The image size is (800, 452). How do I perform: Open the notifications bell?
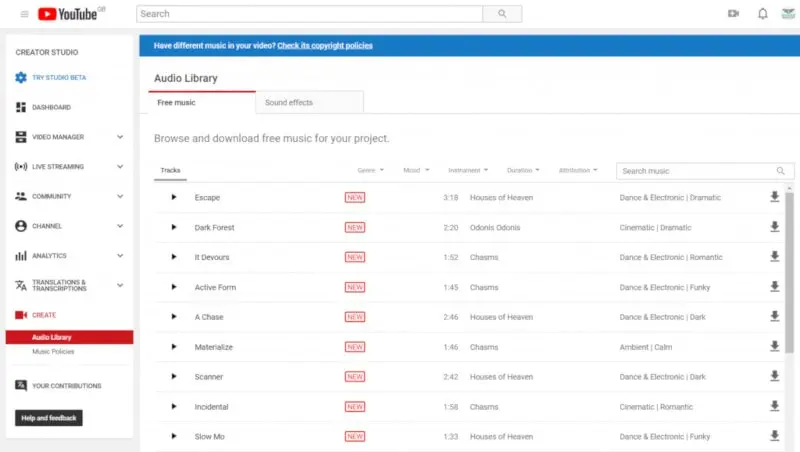(x=762, y=14)
